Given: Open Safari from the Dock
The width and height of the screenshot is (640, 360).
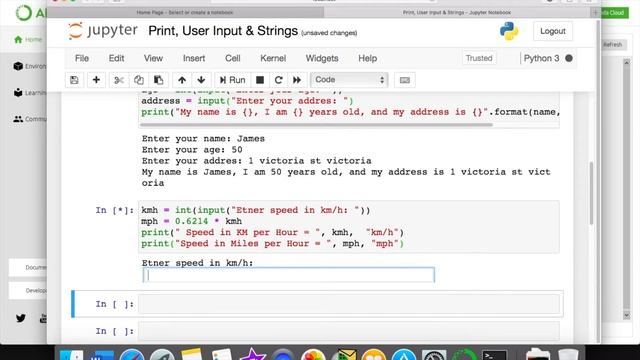Looking at the screenshot, I should [132, 355].
